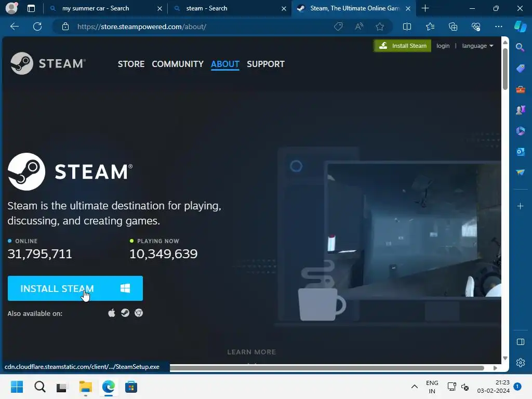Open the Windows Start menu
This screenshot has width=532, height=399.
tap(17, 387)
